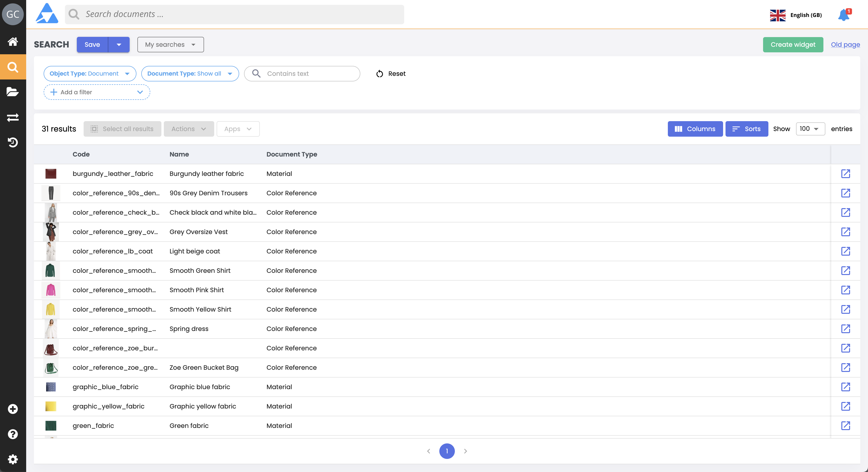
Task: Open the help question mark icon
Action: pos(13,434)
